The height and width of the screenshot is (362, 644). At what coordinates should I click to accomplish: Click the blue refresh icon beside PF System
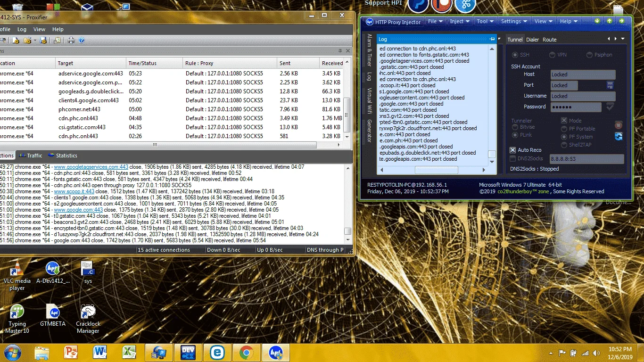tap(619, 136)
